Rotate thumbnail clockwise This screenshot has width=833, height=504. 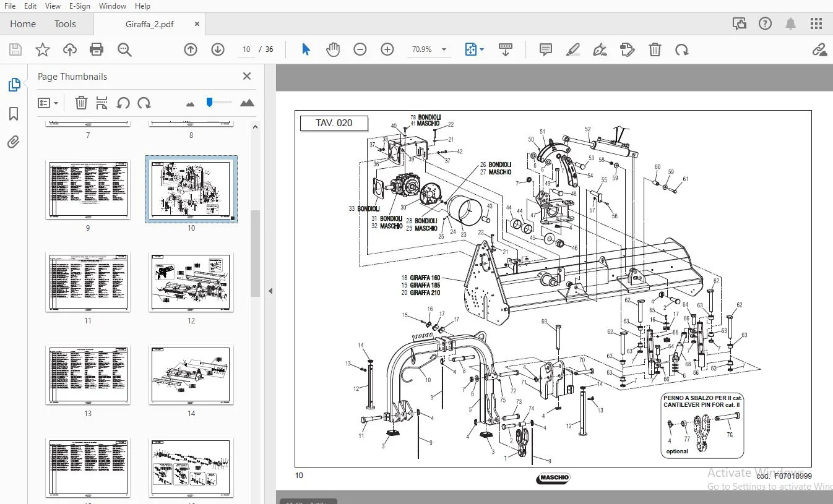144,103
